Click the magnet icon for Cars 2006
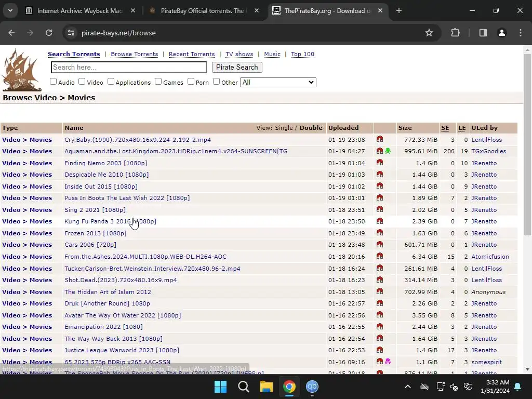The height and width of the screenshot is (399, 532). pos(380,244)
